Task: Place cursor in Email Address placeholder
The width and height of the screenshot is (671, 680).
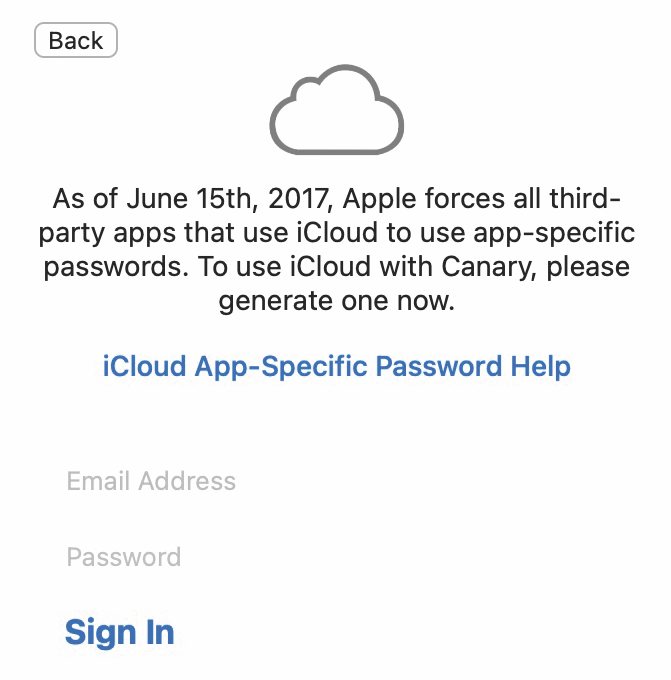Action: pos(151,481)
